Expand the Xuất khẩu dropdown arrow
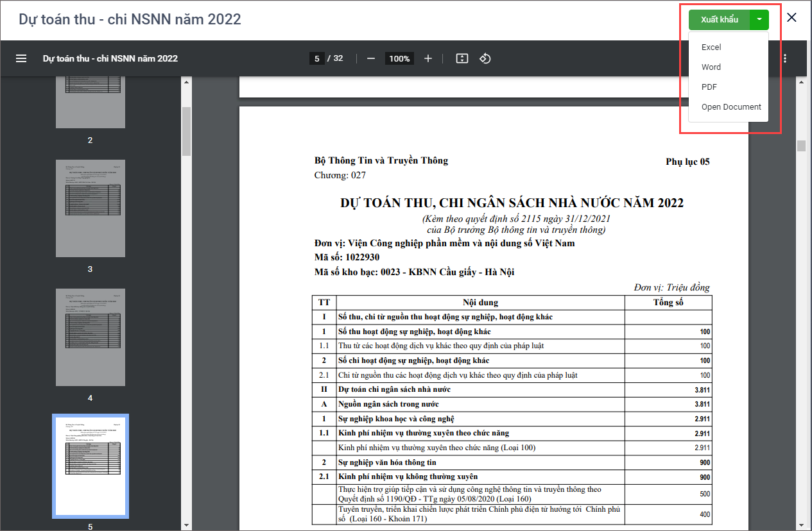 point(759,20)
